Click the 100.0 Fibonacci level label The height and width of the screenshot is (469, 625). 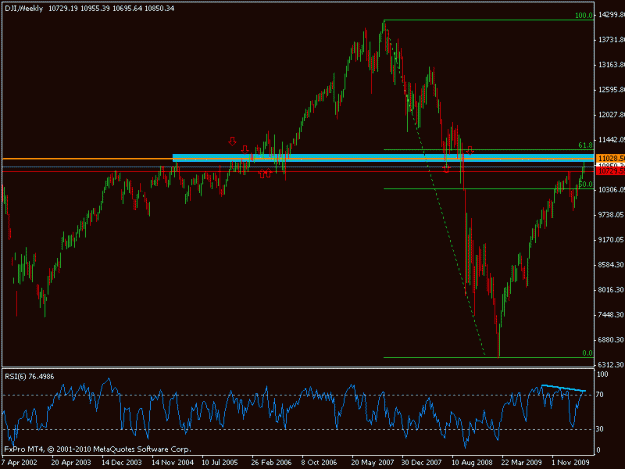(584, 16)
